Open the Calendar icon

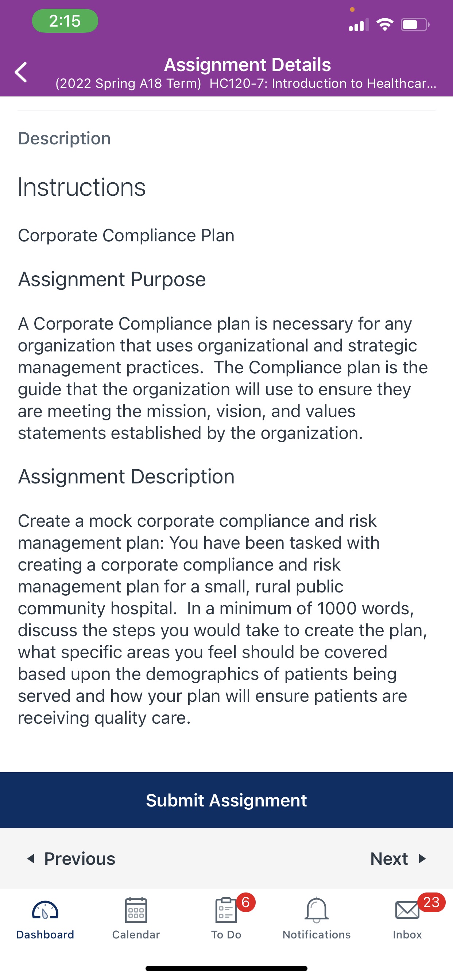click(x=136, y=910)
